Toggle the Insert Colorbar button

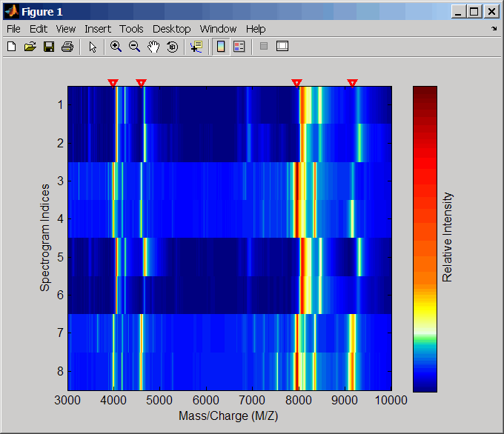pos(220,47)
